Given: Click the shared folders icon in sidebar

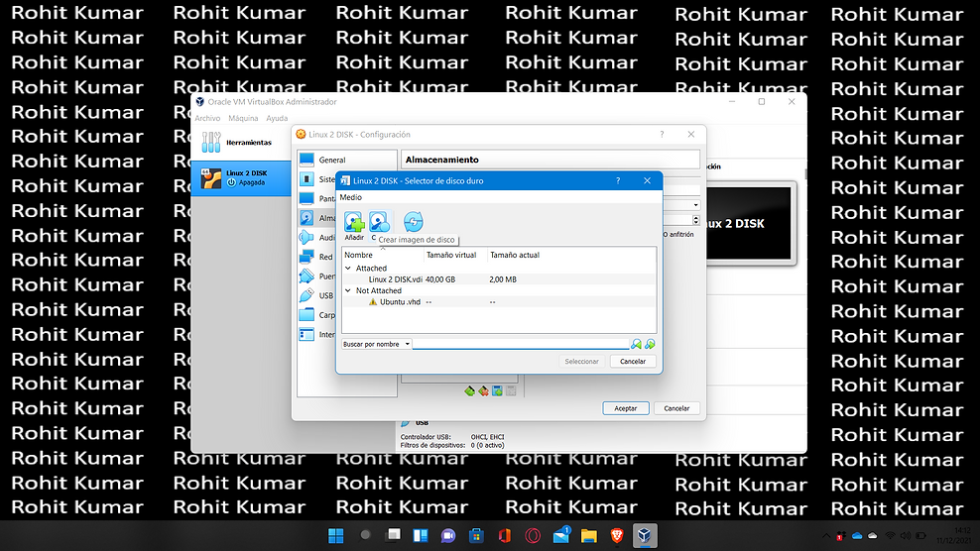Looking at the screenshot, I should click(x=306, y=315).
